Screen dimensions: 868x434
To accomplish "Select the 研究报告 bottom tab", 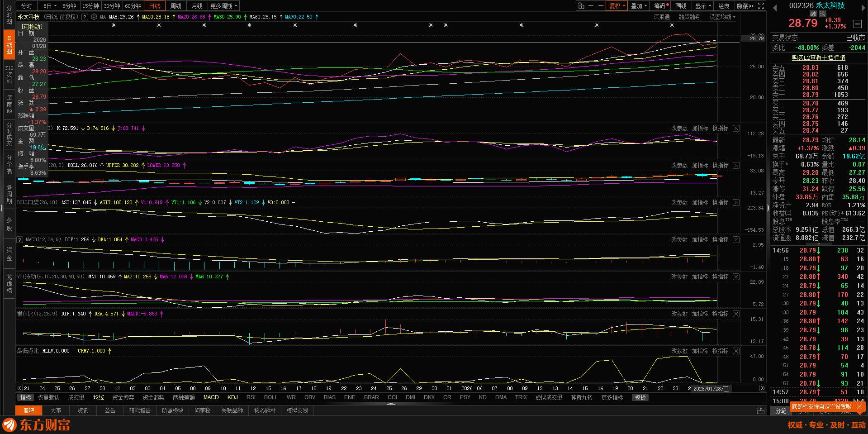I will pyautogui.click(x=140, y=410).
